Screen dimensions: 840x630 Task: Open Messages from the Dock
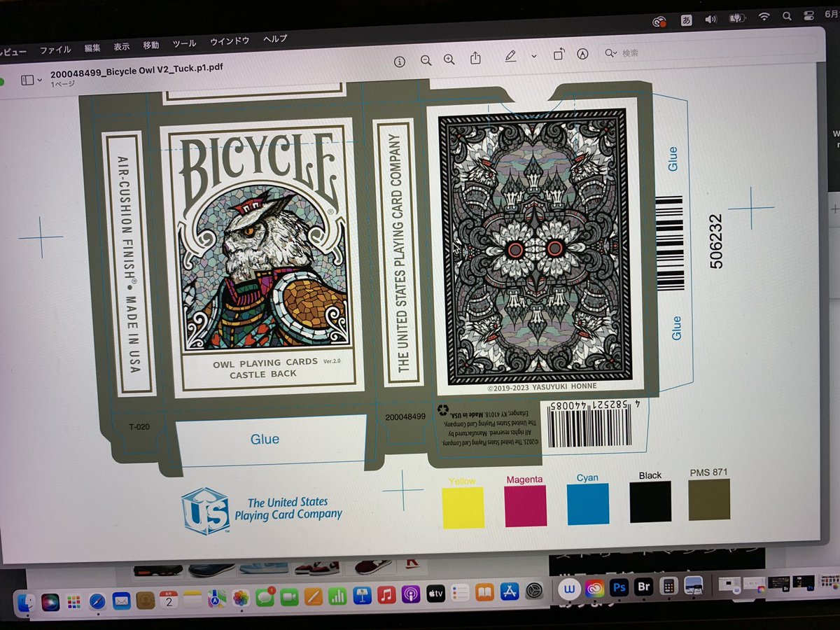(265, 597)
